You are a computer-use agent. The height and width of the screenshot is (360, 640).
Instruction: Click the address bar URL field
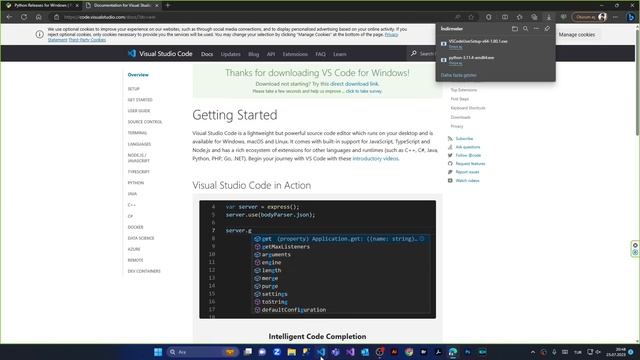click(x=261, y=17)
